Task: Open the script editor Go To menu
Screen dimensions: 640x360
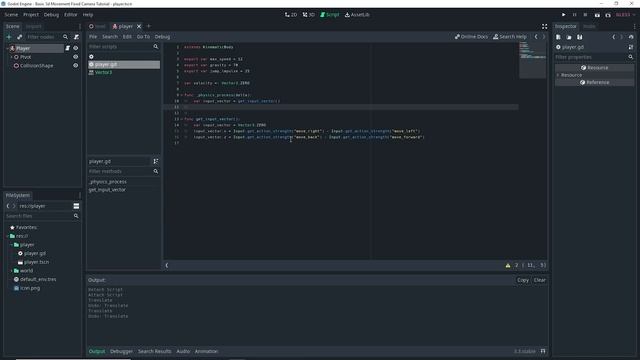Action: point(143,37)
